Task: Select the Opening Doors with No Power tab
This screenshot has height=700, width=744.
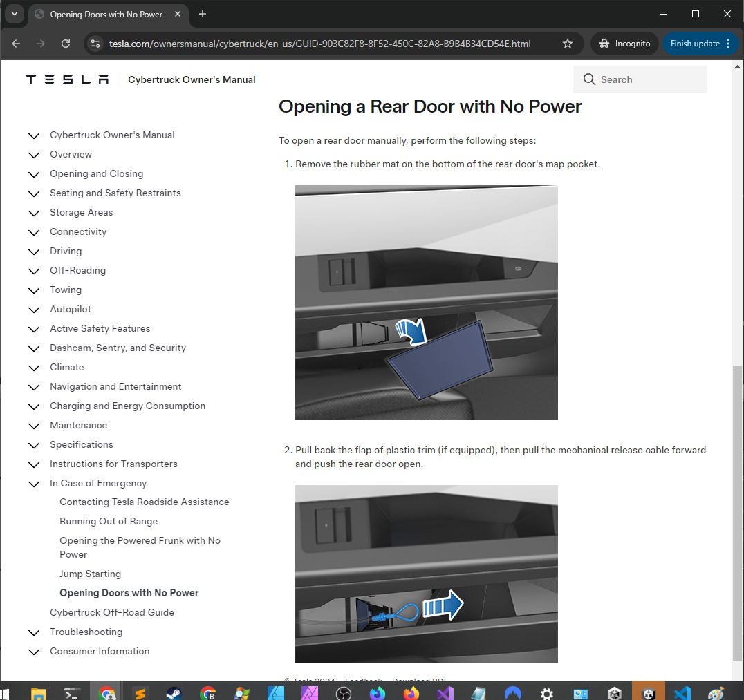Action: point(108,15)
